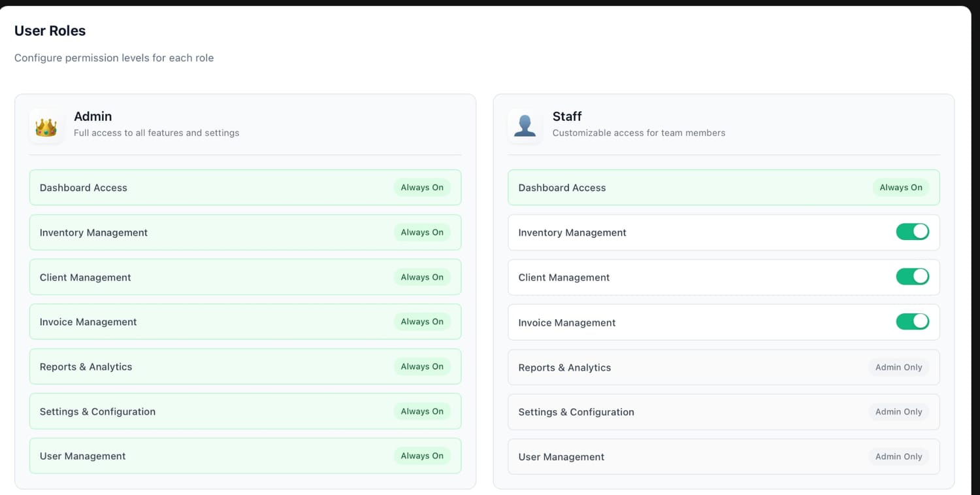Click the Staff Inventory Management label text

point(572,233)
